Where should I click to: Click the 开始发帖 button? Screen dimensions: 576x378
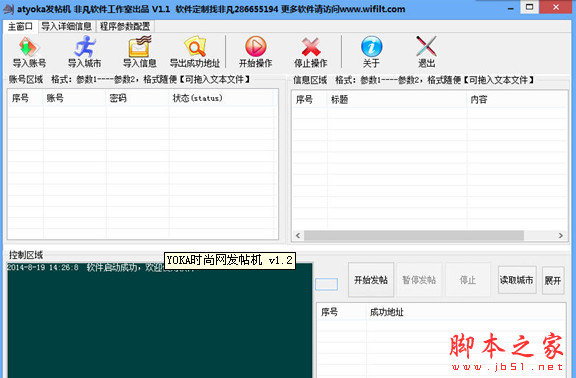371,280
